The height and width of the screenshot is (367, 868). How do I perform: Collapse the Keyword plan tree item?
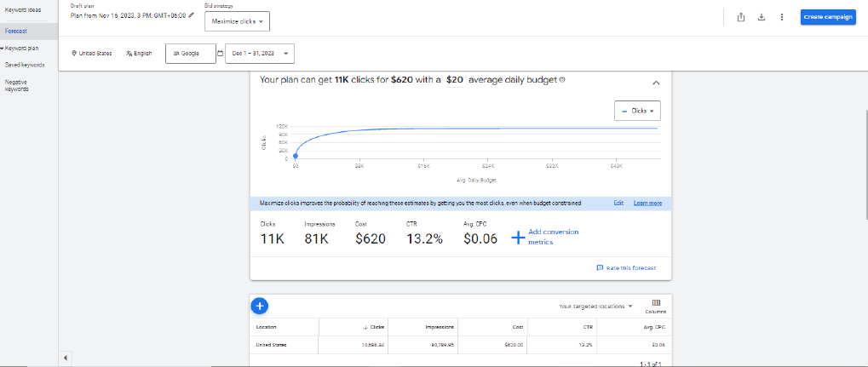pos(3,49)
